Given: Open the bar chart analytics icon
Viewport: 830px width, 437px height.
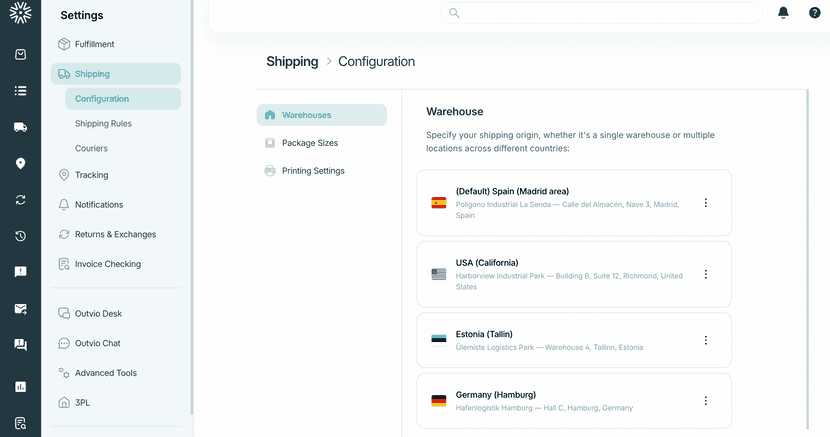Looking at the screenshot, I should pyautogui.click(x=20, y=386).
